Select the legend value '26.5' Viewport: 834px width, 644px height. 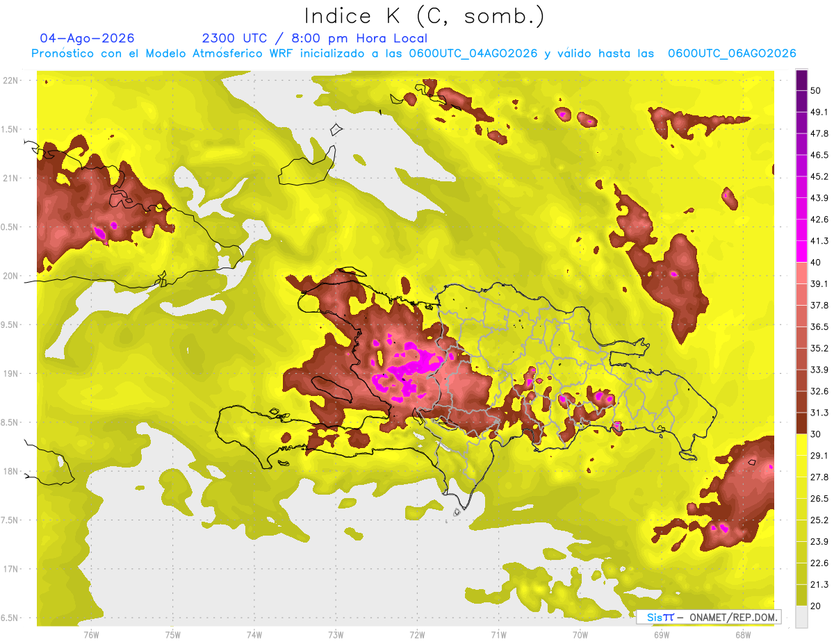tap(820, 499)
